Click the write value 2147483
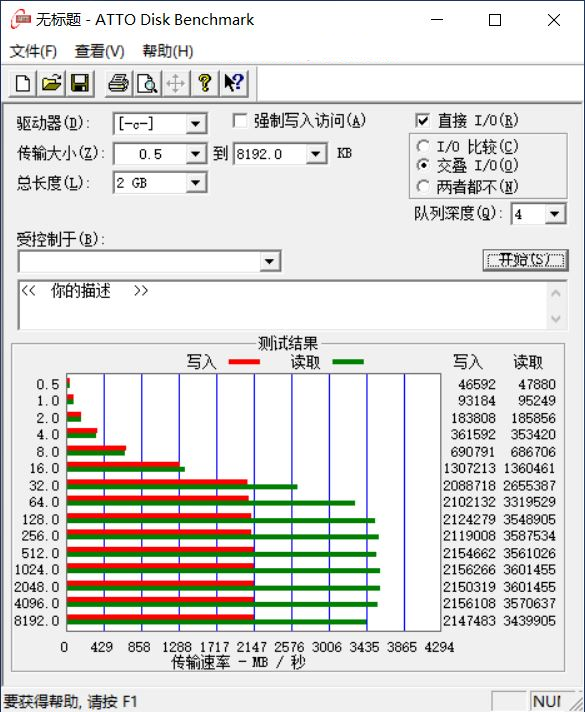The height and width of the screenshot is (712, 585). coord(469,621)
